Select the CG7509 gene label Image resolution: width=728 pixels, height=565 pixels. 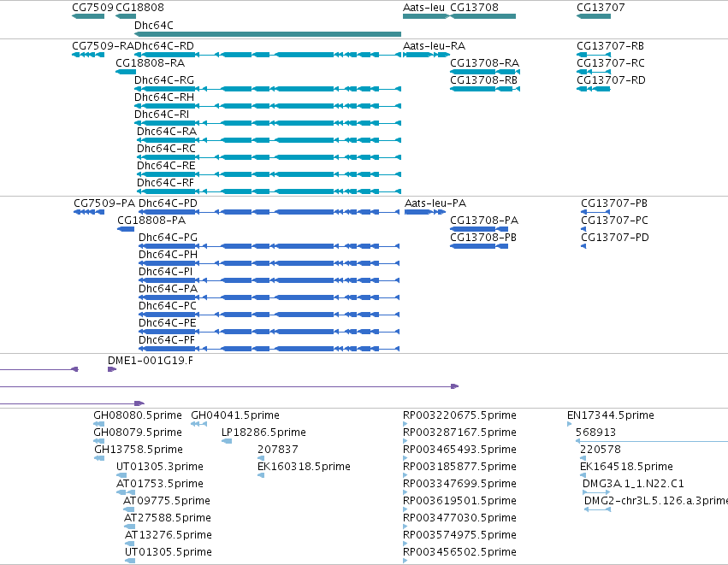(92, 8)
